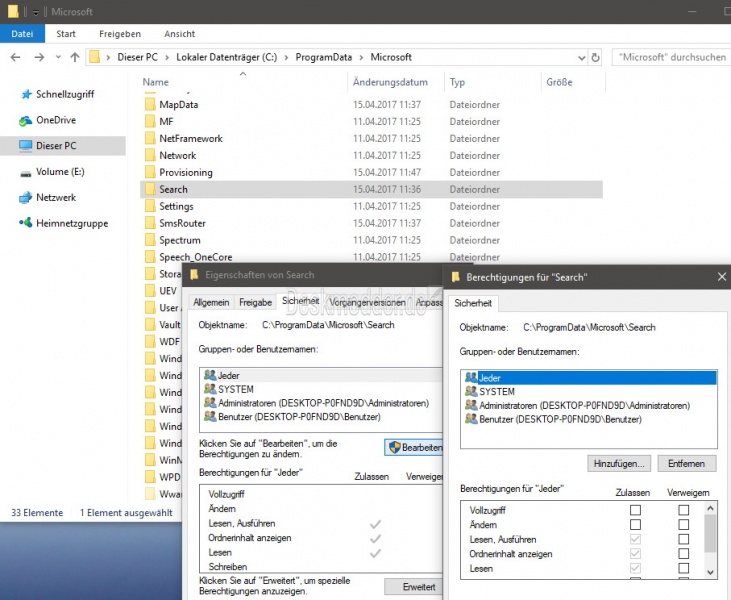Click the "Microsoft" durchsuchen search box
Image resolution: width=731 pixels, height=600 pixels.
[x=671, y=57]
